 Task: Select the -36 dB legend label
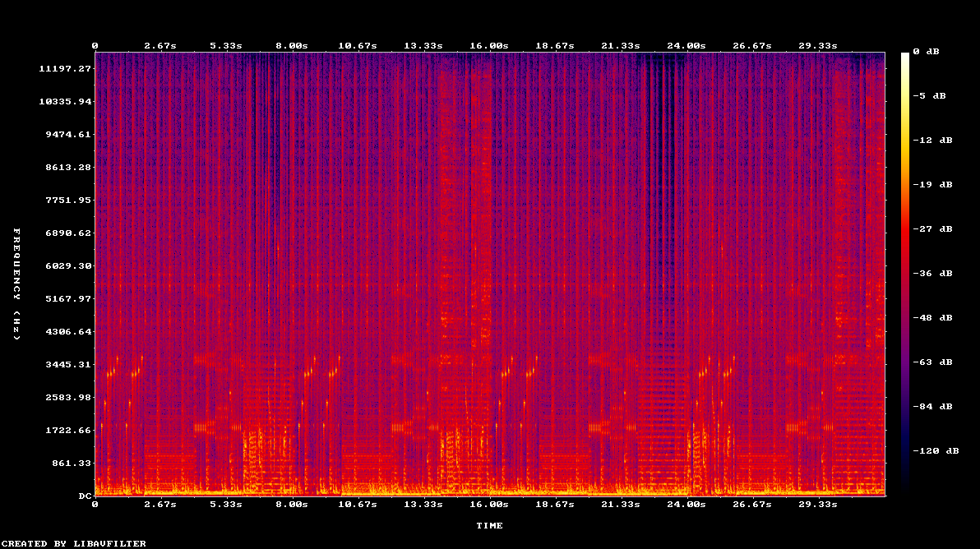click(932, 274)
